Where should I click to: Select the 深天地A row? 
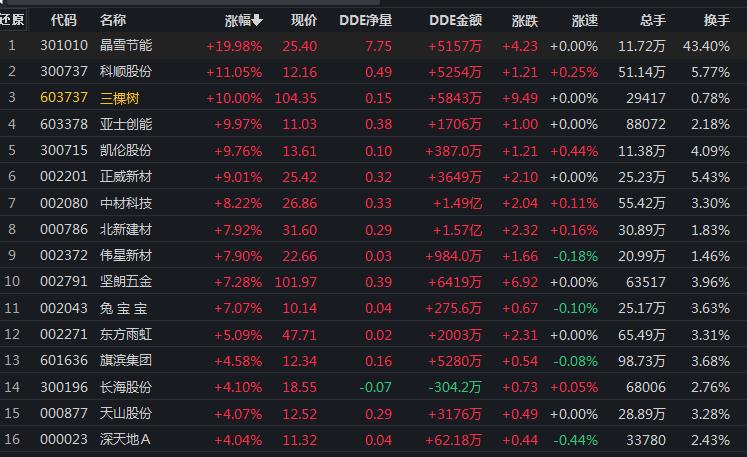tap(126, 437)
